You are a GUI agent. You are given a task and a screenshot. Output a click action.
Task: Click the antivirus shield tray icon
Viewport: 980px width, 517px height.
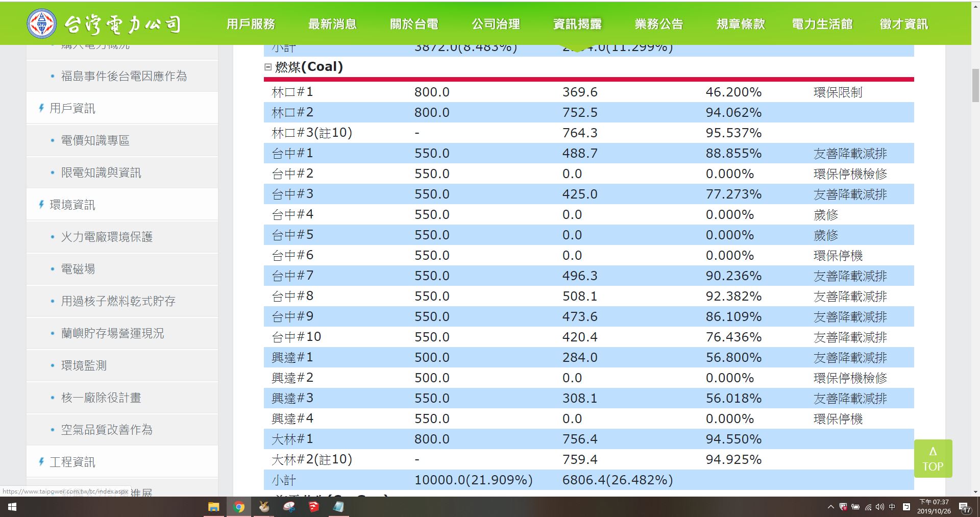pos(843,507)
